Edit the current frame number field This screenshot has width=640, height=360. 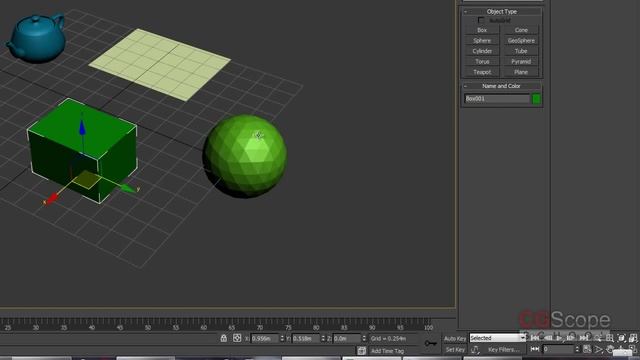pyautogui.click(x=558, y=349)
